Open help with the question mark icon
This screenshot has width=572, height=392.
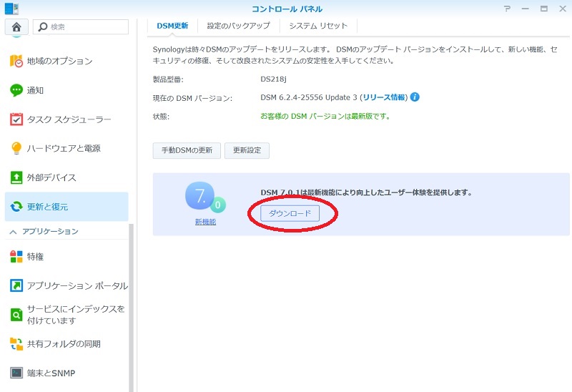coord(507,9)
